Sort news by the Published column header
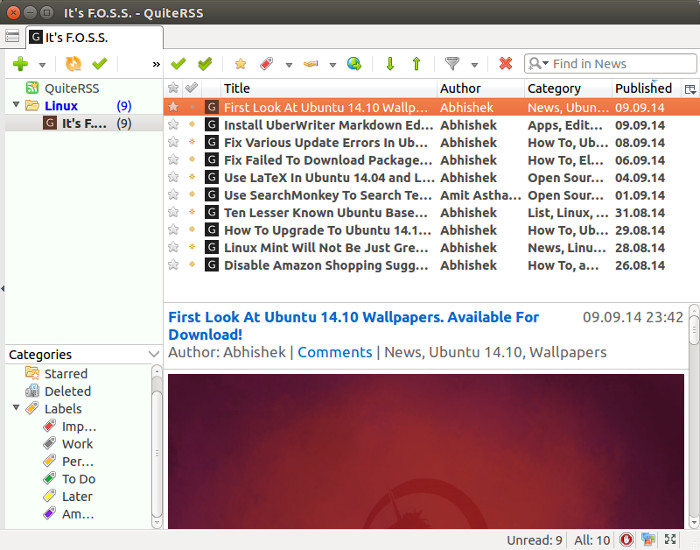The width and height of the screenshot is (700, 550). pos(643,89)
